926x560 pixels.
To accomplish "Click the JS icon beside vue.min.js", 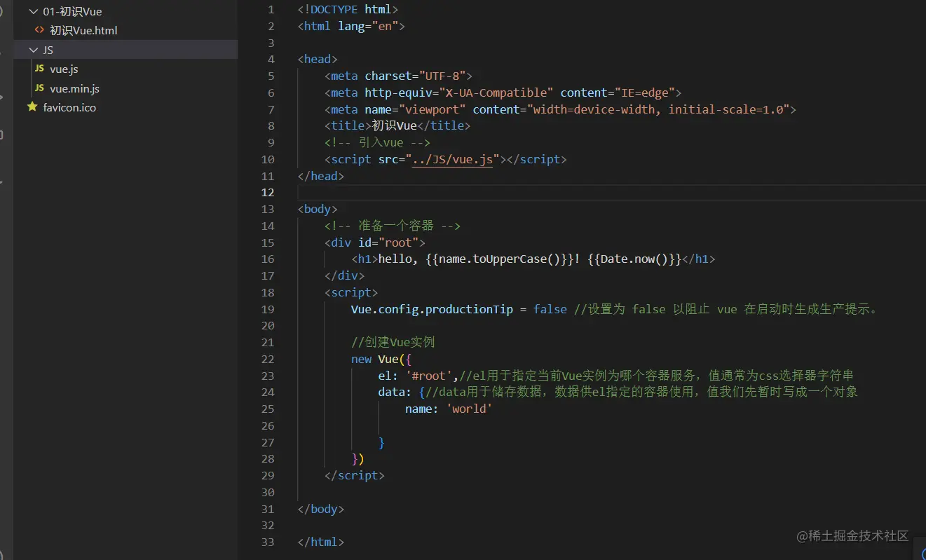I will pos(39,88).
